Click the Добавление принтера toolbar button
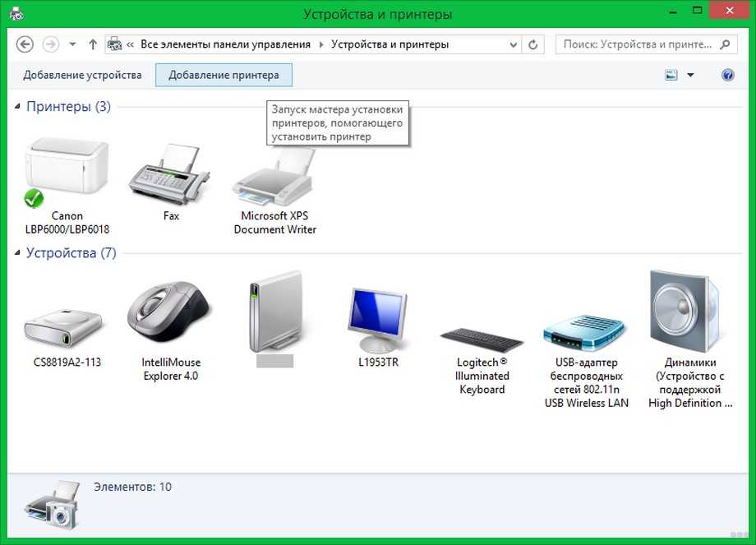 coord(224,75)
